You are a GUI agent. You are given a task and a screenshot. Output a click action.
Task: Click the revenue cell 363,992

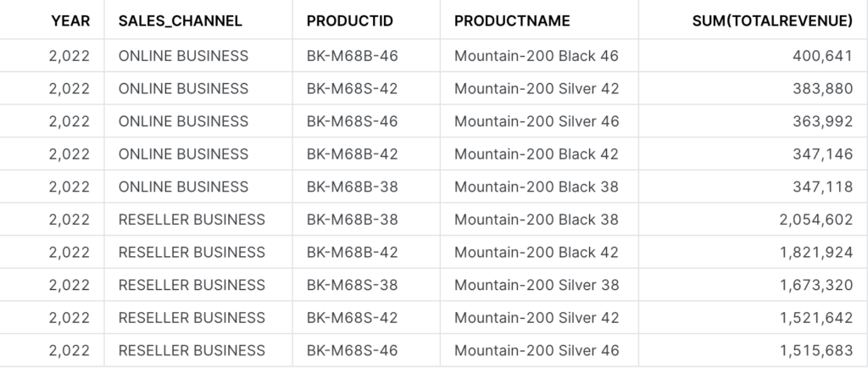tap(754, 121)
